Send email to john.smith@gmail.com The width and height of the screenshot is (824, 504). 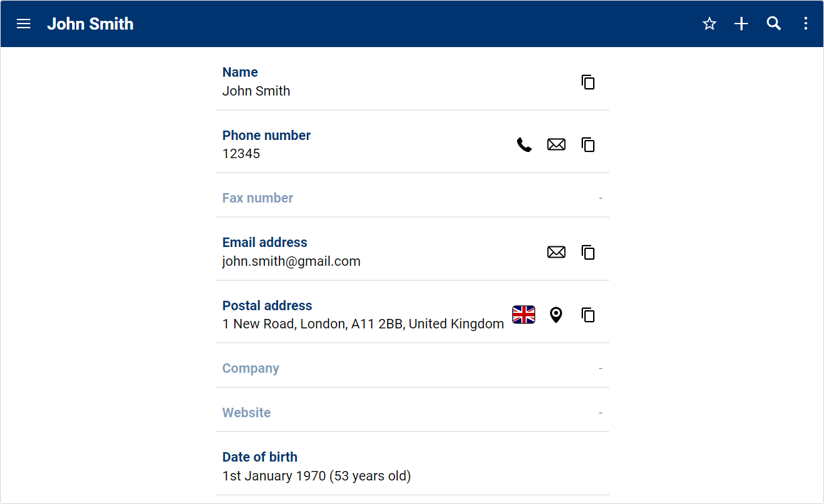pyautogui.click(x=556, y=252)
